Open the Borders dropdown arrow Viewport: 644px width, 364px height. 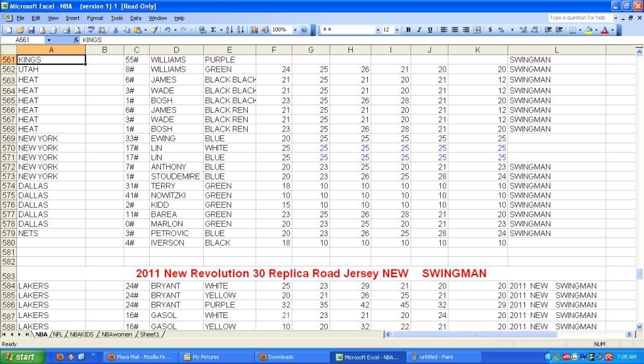tap(580, 30)
